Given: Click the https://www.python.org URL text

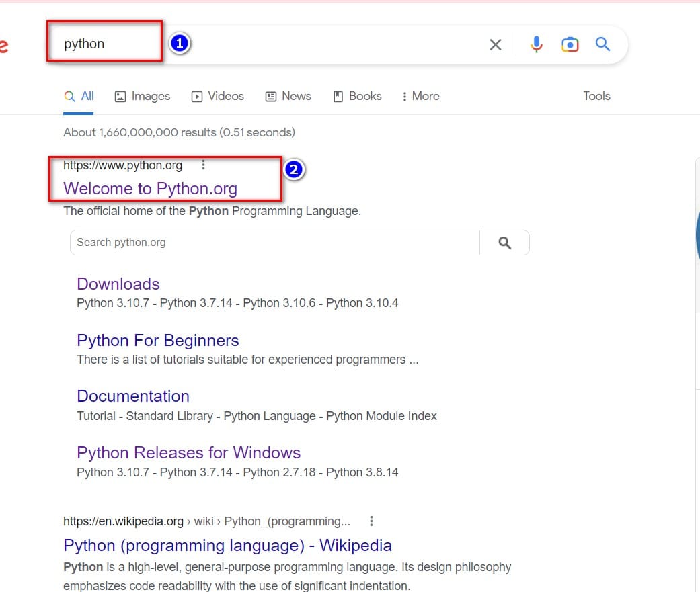Looking at the screenshot, I should pos(123,165).
